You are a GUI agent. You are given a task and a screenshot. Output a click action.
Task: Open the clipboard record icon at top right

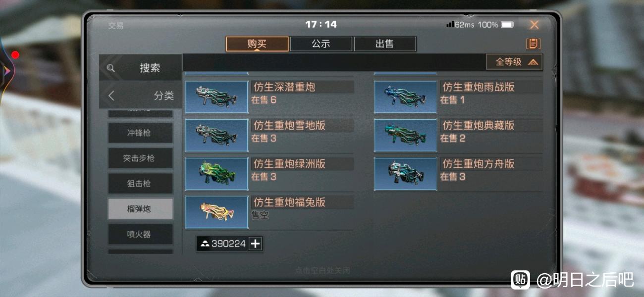[x=533, y=44]
